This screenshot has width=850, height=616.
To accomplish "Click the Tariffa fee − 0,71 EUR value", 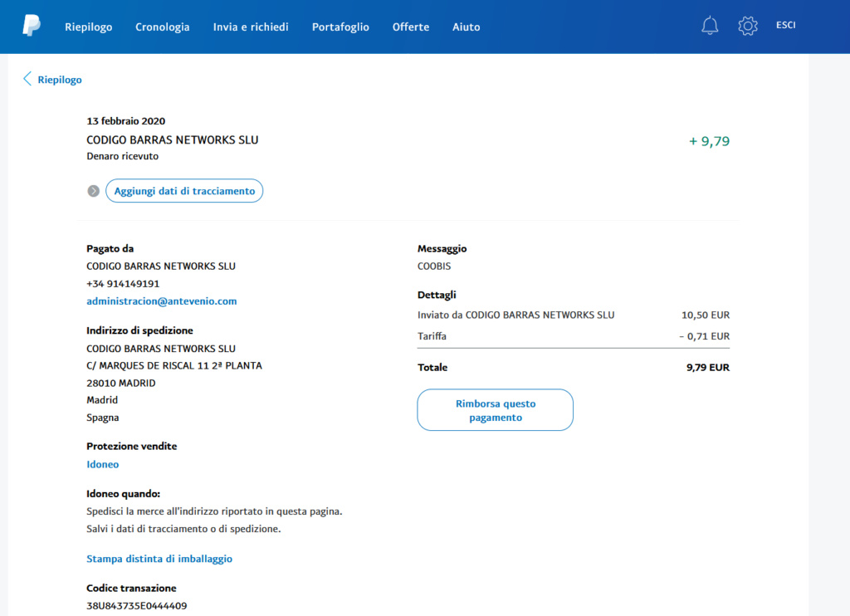I will pos(704,336).
